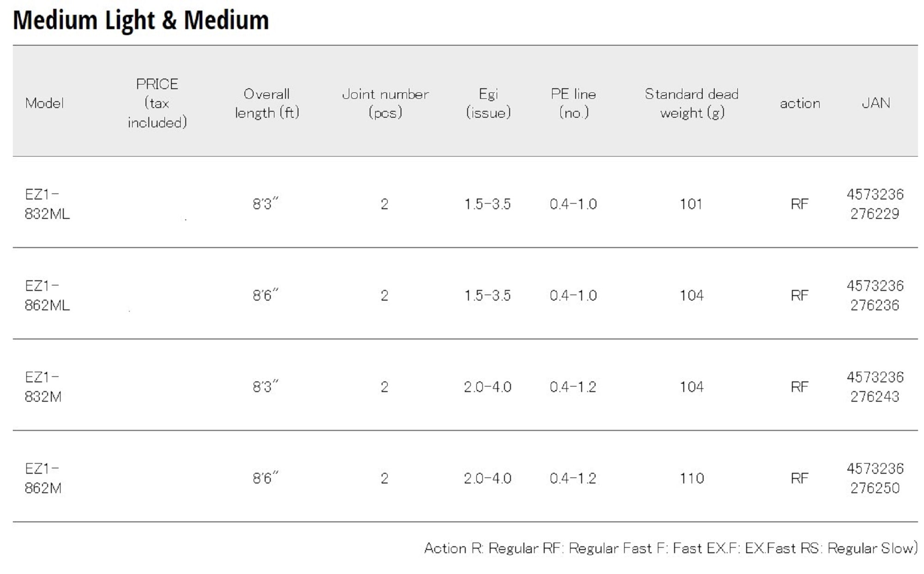Select the Model column header
This screenshot has width=924, height=574.
pyautogui.click(x=44, y=103)
